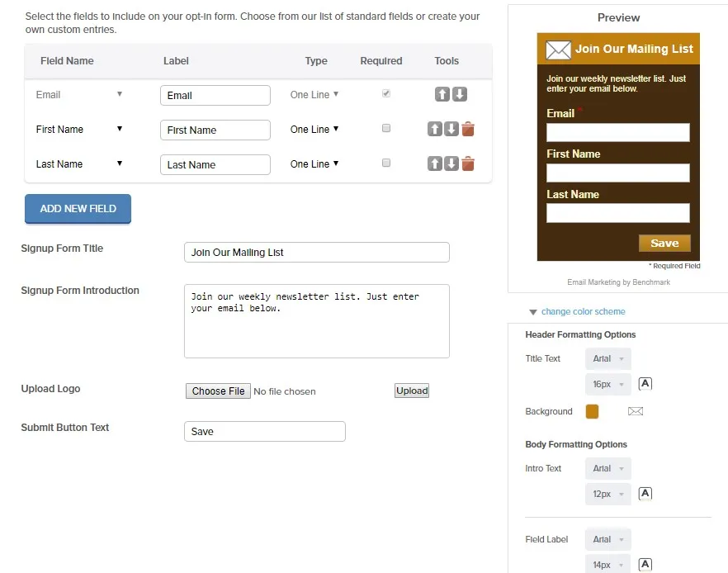
Task: Toggle the Email required checkbox
Action: pyautogui.click(x=386, y=94)
